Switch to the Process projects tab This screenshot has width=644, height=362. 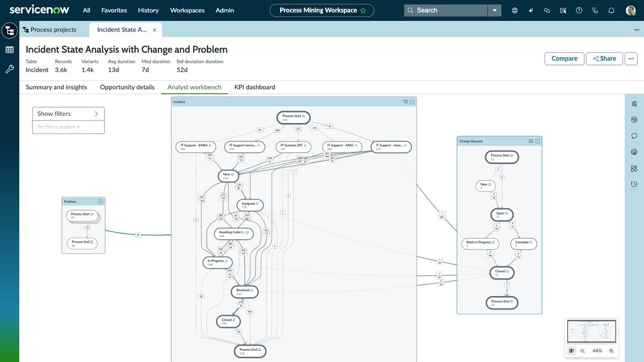pos(49,30)
